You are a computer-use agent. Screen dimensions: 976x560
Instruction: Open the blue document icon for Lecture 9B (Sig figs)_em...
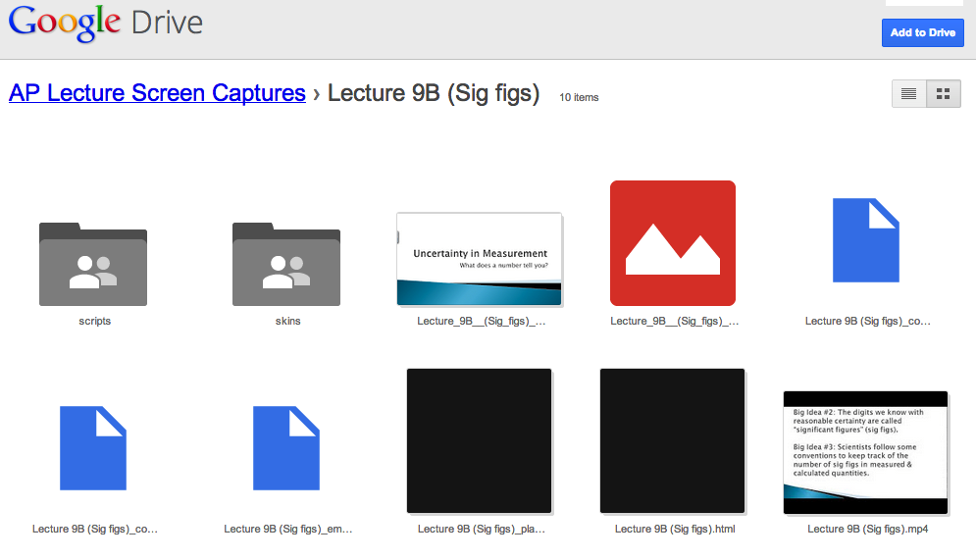tap(286, 448)
